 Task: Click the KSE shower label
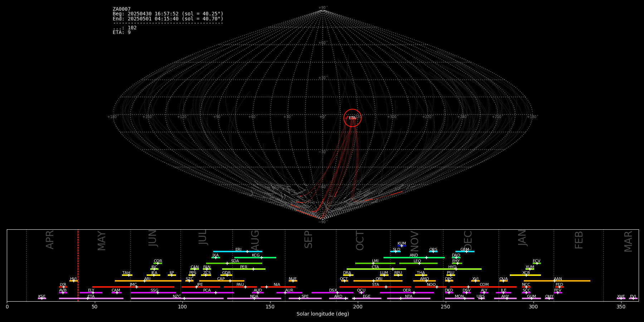tap(42, 297)
